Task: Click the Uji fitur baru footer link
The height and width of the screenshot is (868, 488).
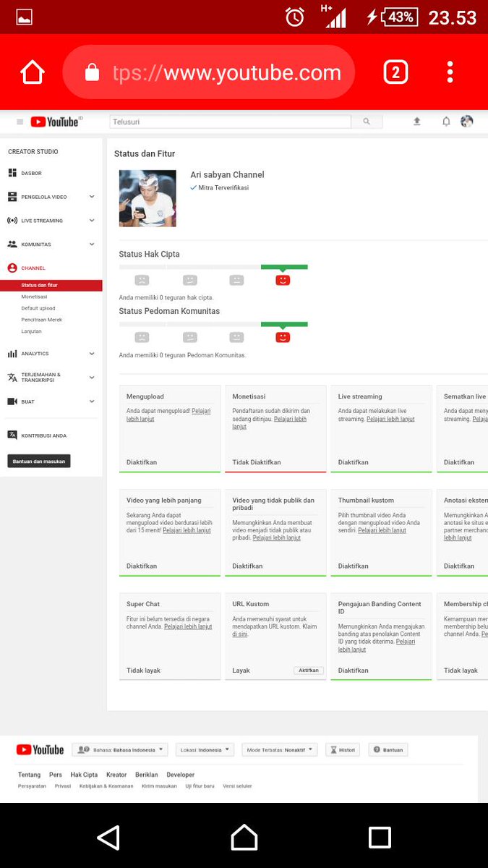Action: pos(200,786)
